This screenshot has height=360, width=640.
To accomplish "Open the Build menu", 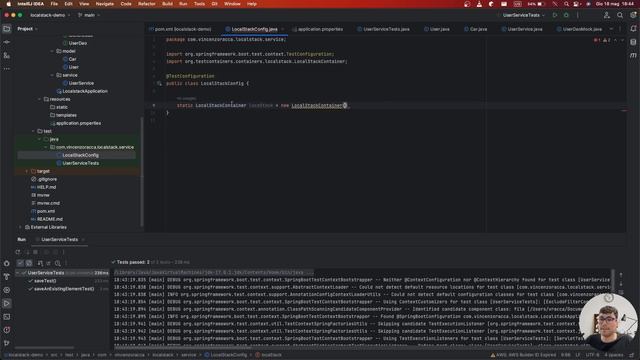I will point(167,4).
